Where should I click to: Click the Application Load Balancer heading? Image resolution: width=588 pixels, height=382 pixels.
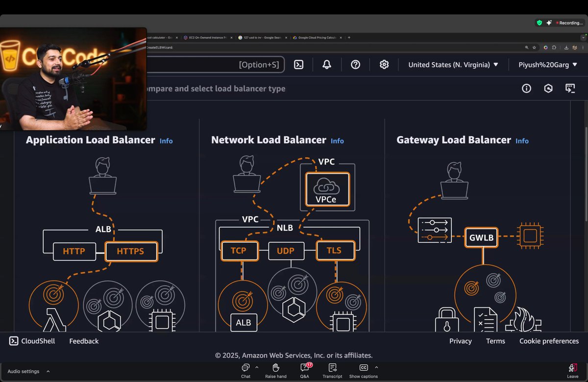point(91,140)
